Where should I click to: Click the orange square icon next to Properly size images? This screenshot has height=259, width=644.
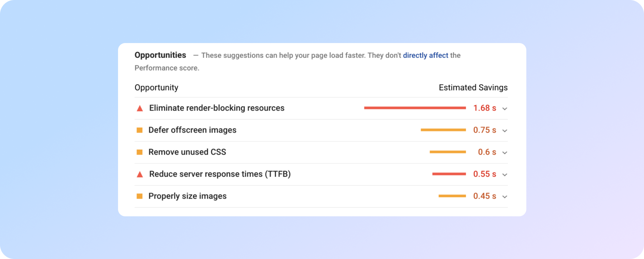[x=140, y=196]
